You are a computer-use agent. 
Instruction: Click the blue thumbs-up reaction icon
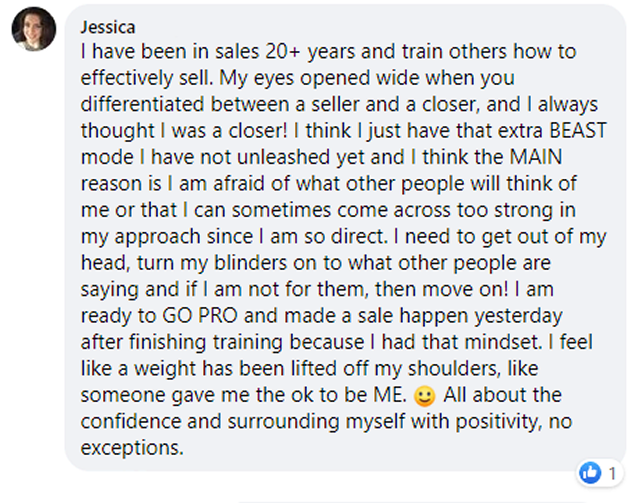pos(590,472)
